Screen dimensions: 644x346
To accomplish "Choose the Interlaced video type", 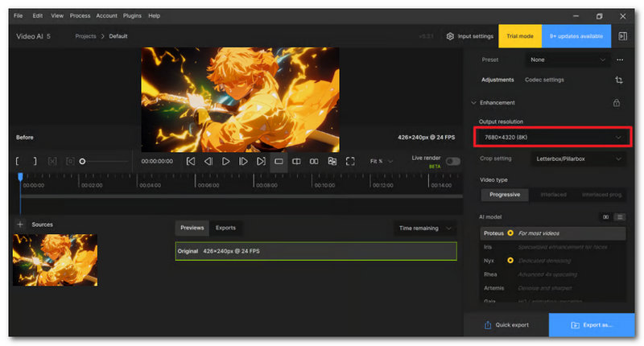I will [553, 195].
